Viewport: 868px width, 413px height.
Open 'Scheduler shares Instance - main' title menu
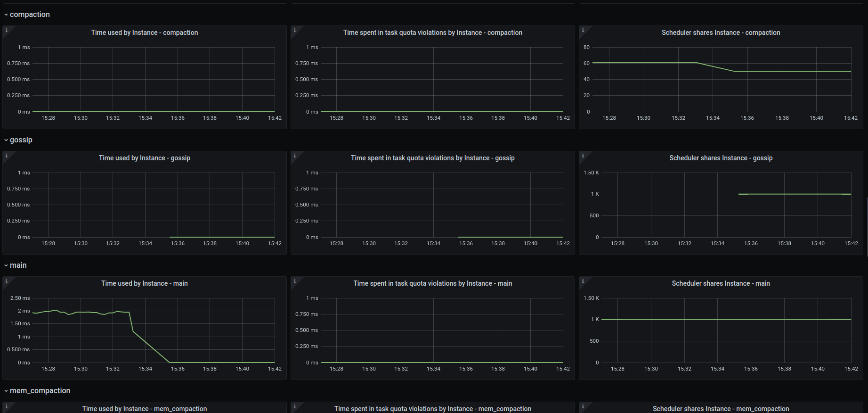click(721, 283)
